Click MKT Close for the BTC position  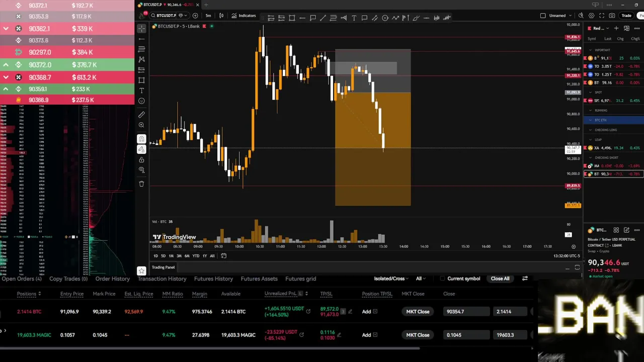click(418, 312)
